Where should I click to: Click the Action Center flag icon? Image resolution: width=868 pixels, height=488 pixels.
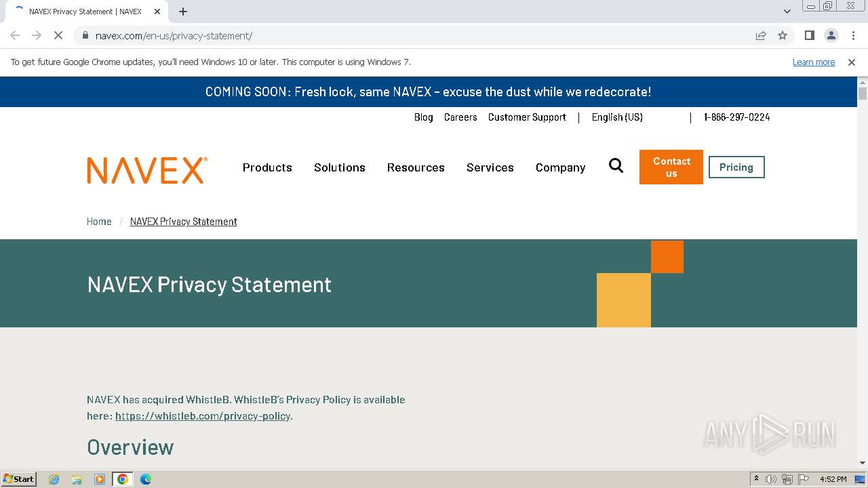point(804,479)
